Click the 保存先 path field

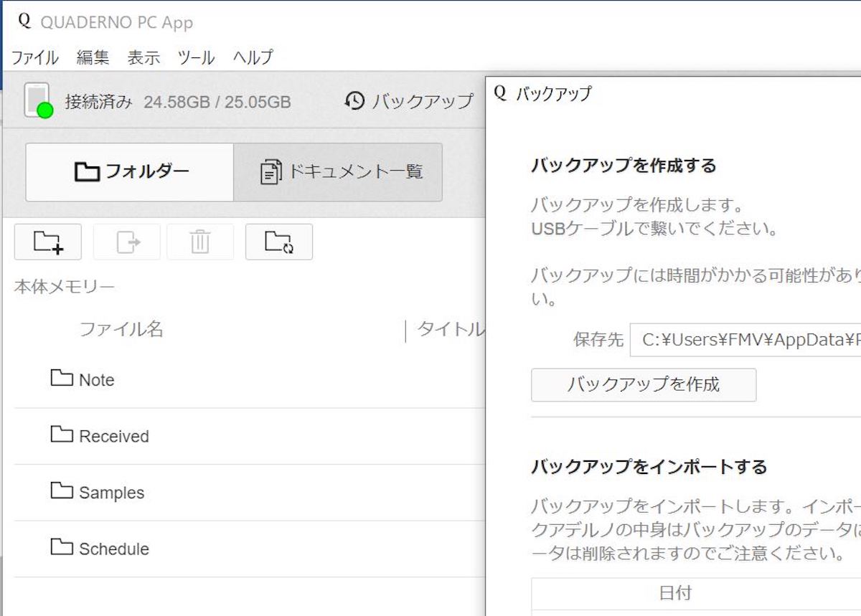click(x=746, y=340)
